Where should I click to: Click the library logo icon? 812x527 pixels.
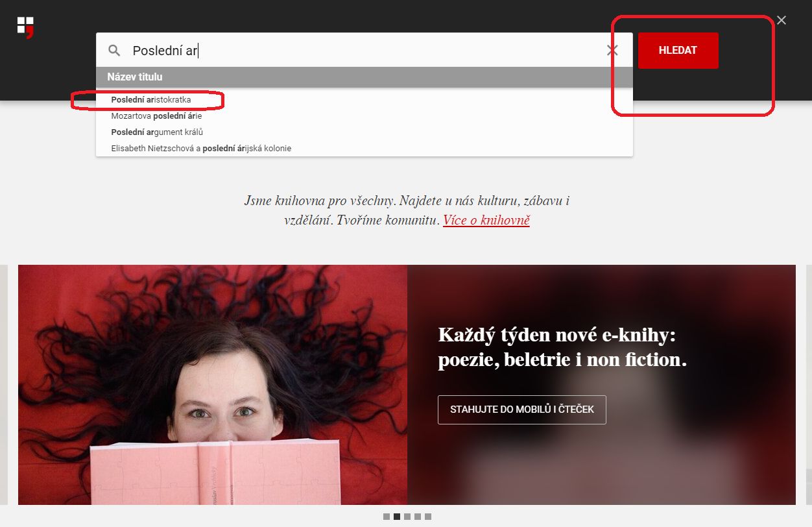[x=25, y=27]
